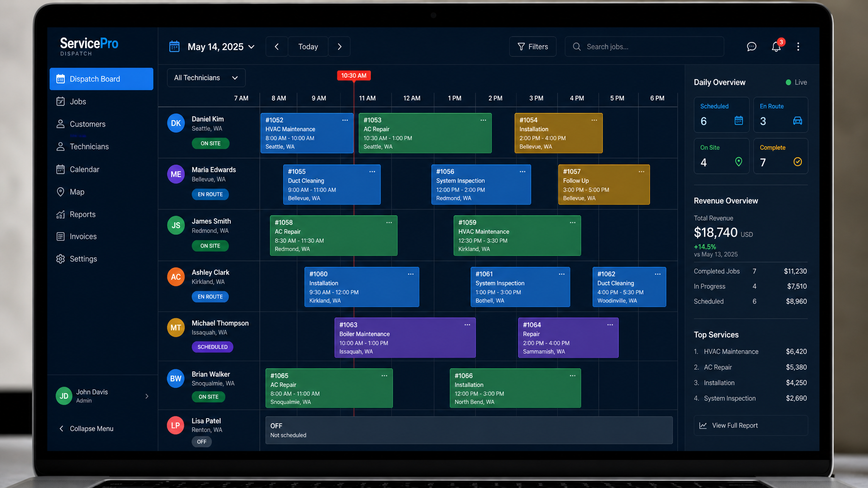Click the In Progress revenue row
Viewport: 868px width, 488px height.
pyautogui.click(x=750, y=286)
